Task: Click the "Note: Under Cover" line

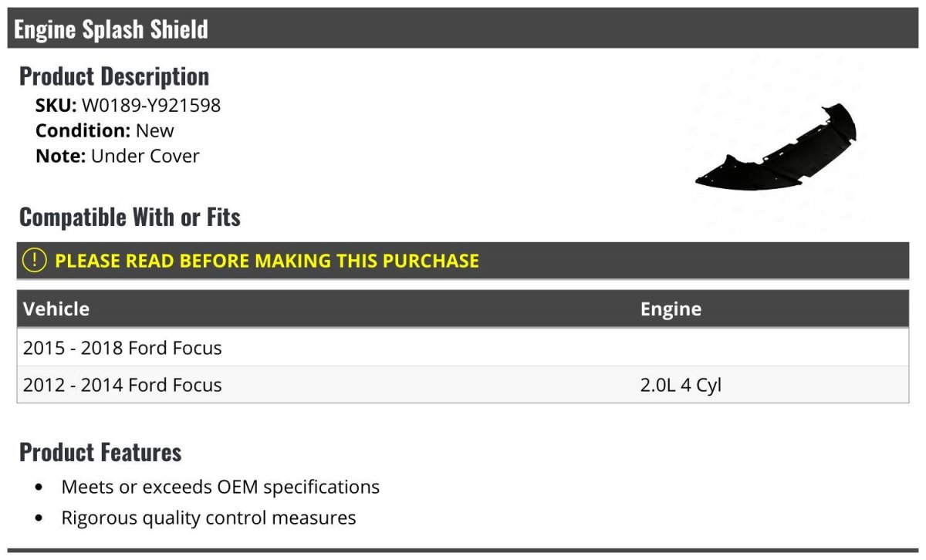Action: pyautogui.click(x=117, y=156)
